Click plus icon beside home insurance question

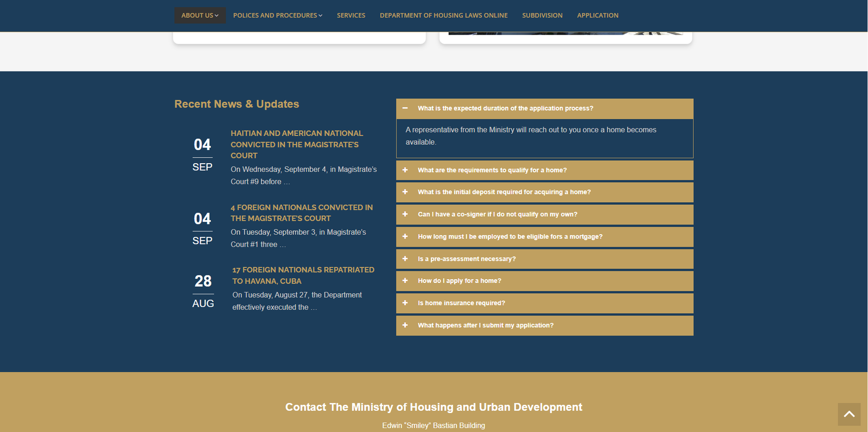pos(405,303)
